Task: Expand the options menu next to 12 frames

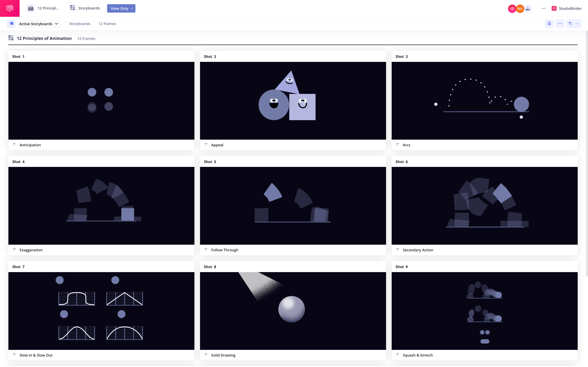Action: point(560,24)
